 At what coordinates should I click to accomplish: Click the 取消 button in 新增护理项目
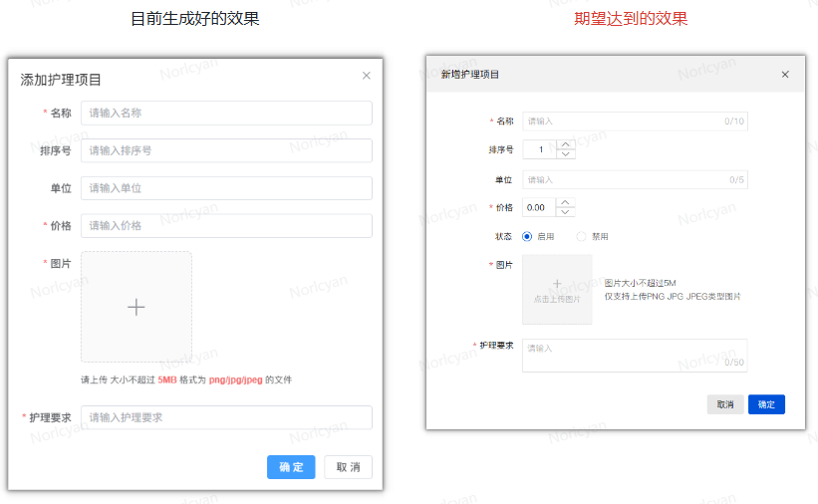(725, 404)
